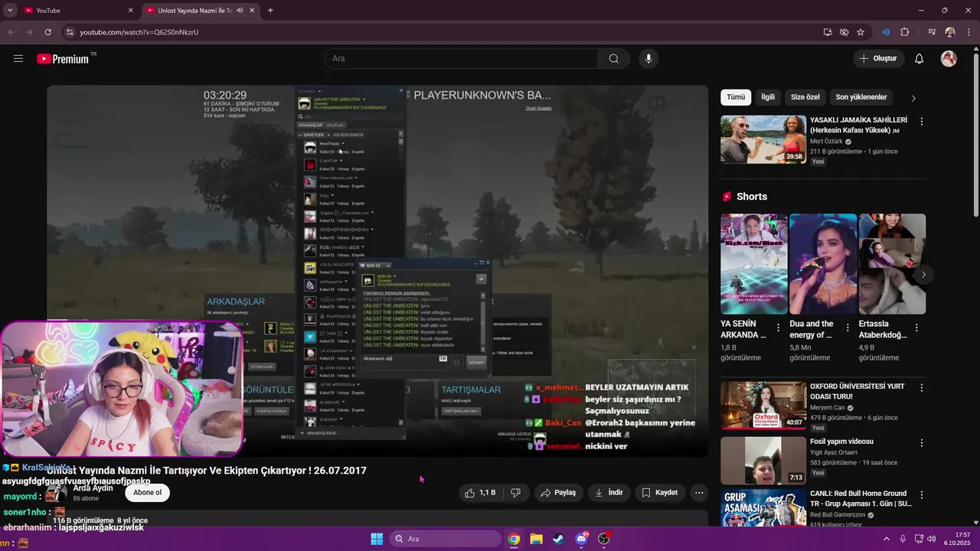
Task: Select the Tümü filter chip
Action: (x=736, y=97)
